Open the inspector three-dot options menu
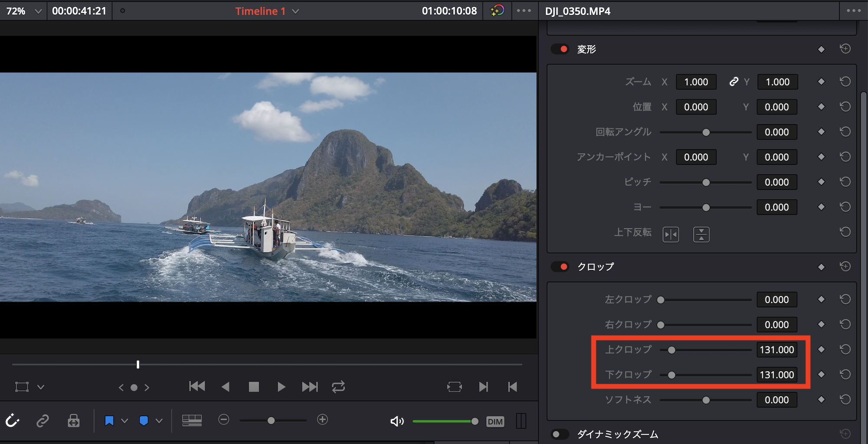This screenshot has height=444, width=868. click(853, 11)
